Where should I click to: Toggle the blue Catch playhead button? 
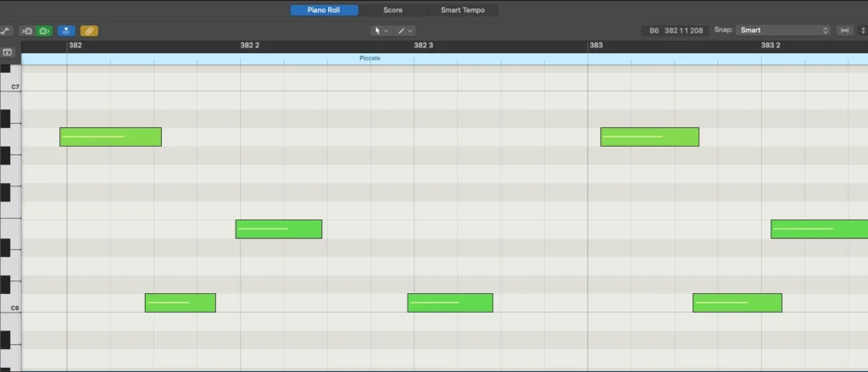tap(66, 31)
